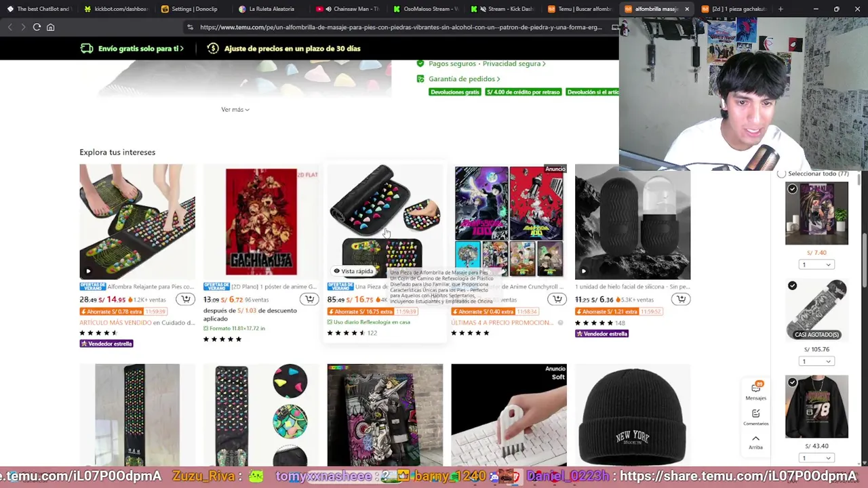Image resolution: width=868 pixels, height=488 pixels.
Task: Add Gachiakuta poster to cart icon
Action: coord(310,299)
